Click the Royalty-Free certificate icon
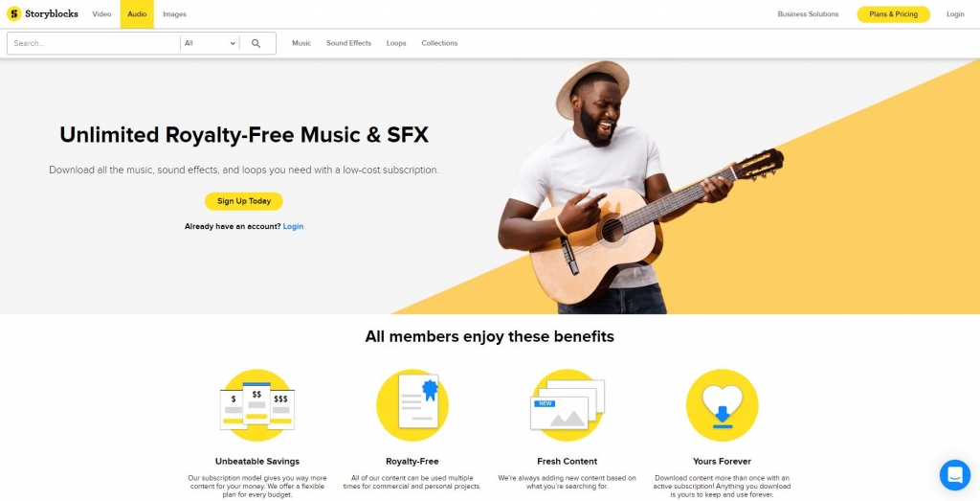The height and width of the screenshot is (501, 980). [412, 405]
